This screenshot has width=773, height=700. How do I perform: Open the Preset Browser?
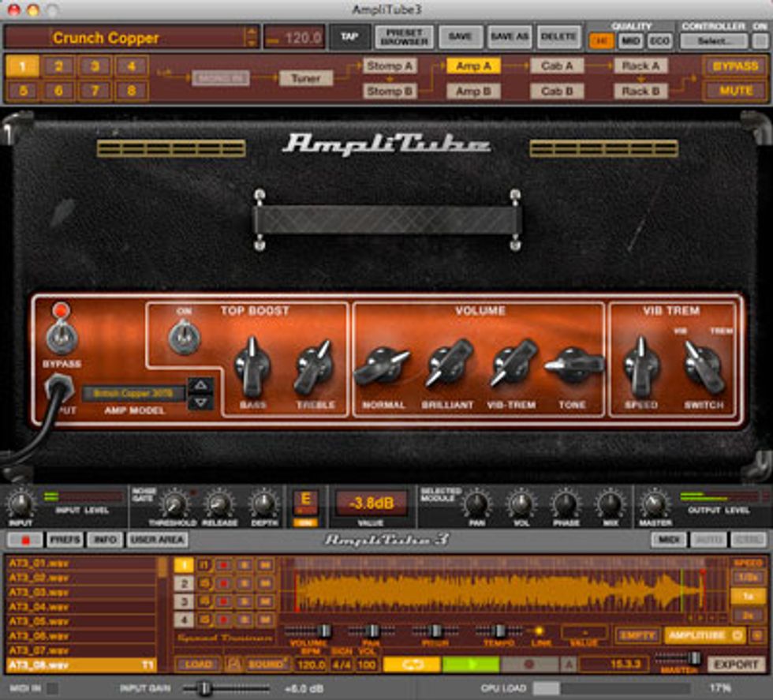[403, 37]
